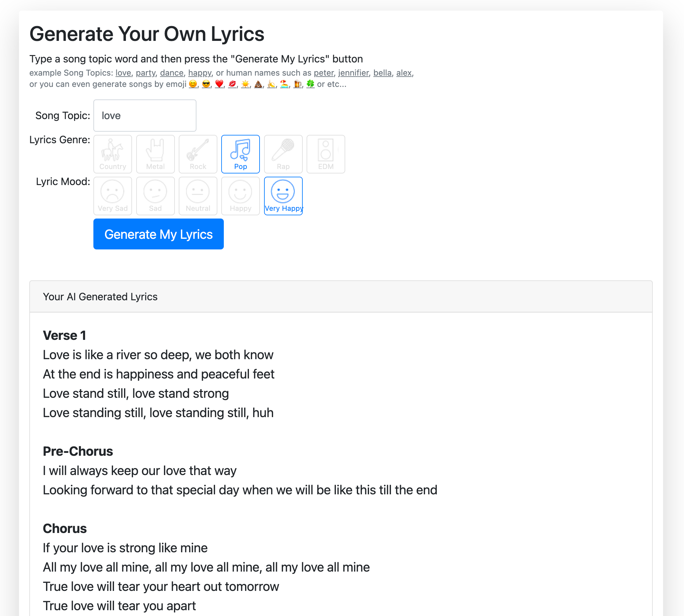The image size is (684, 616).
Task: Toggle off the Very Happy mood
Action: (283, 196)
